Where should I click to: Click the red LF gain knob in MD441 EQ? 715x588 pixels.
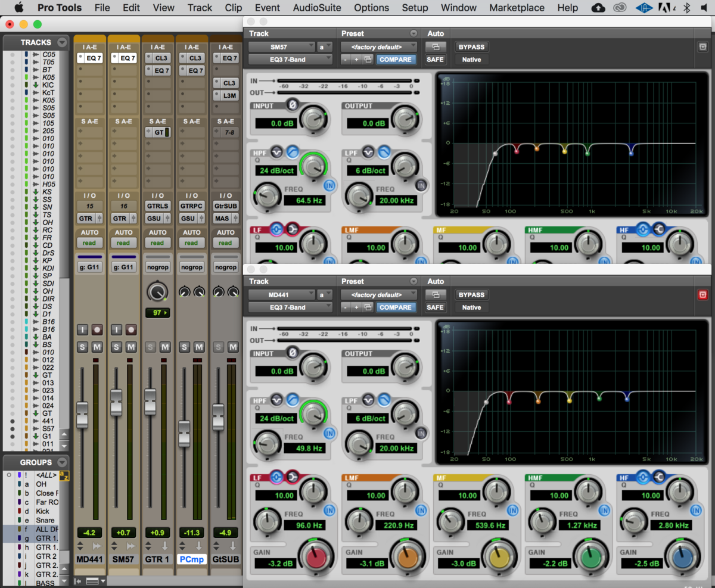pos(316,558)
